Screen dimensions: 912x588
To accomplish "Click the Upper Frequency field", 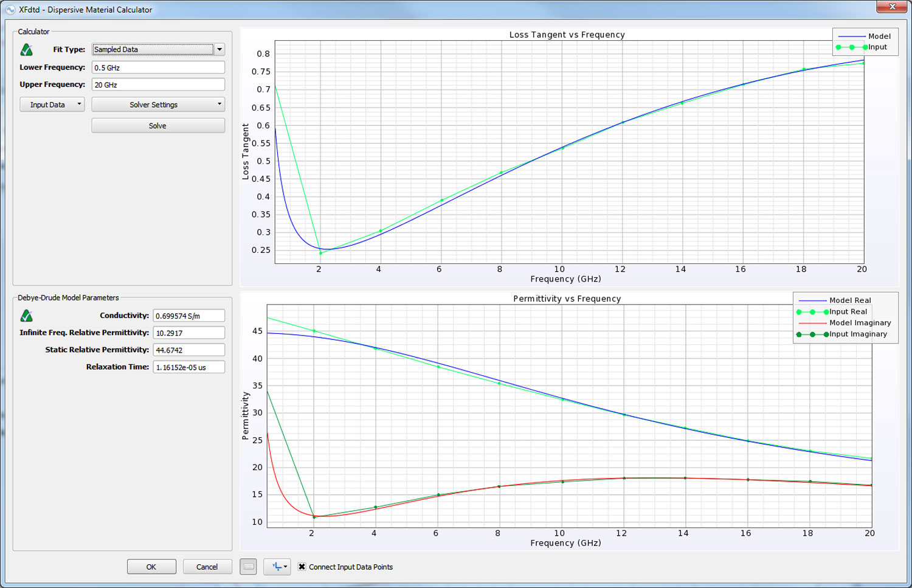I will coord(158,85).
